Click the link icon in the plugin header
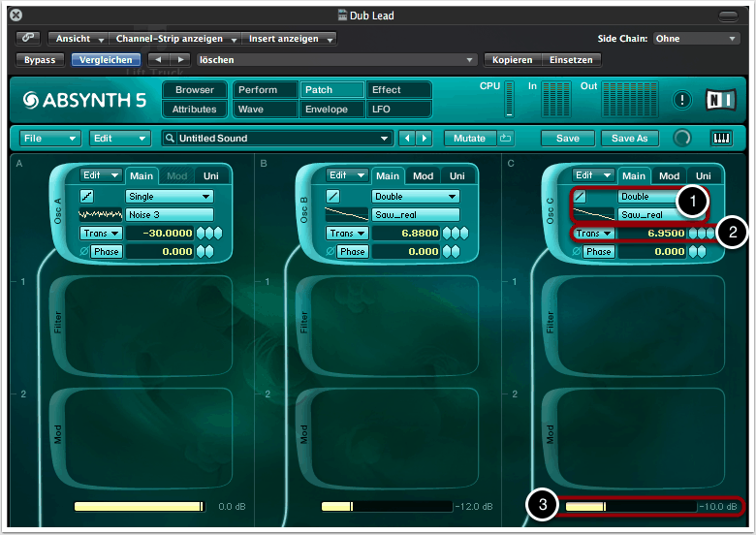 click(28, 39)
